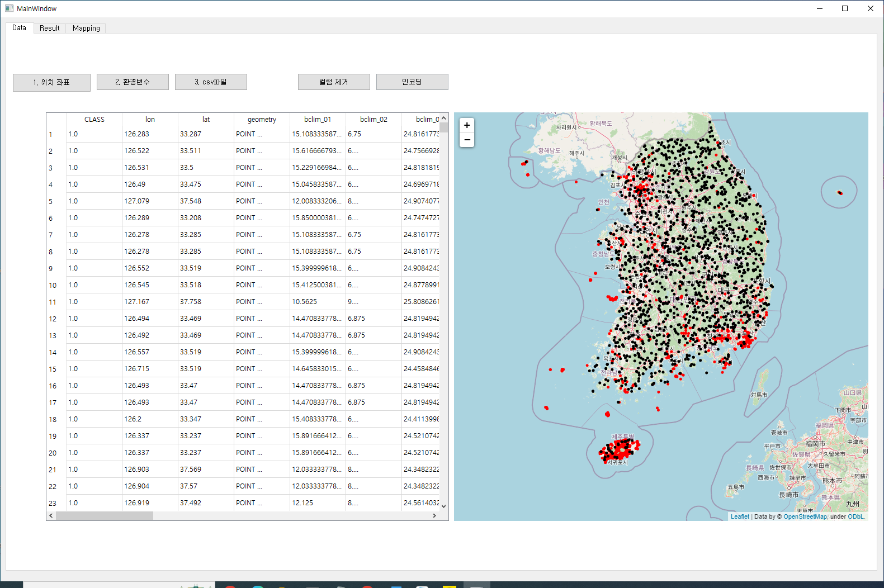Open the Mapping tab

(x=86, y=28)
